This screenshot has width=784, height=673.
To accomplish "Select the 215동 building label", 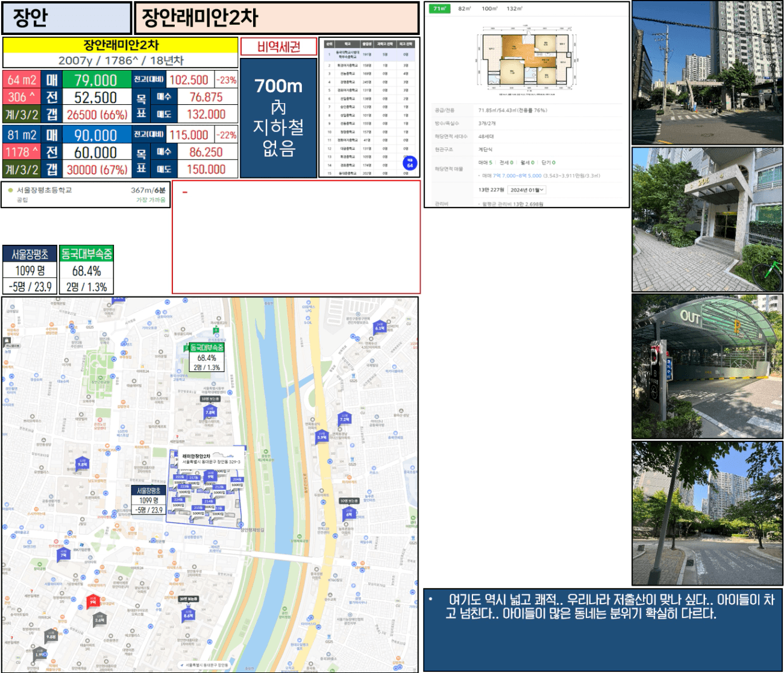I will click(x=199, y=508).
